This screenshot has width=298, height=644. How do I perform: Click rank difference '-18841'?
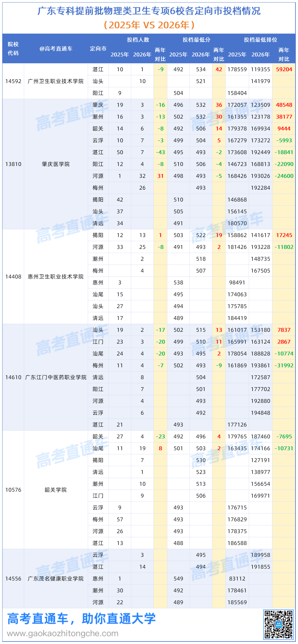pos(284,152)
